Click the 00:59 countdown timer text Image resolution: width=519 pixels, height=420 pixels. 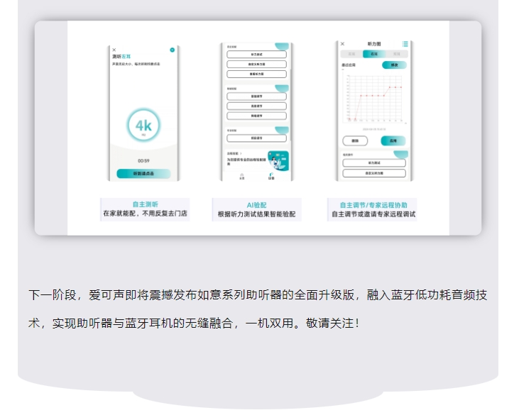(143, 160)
